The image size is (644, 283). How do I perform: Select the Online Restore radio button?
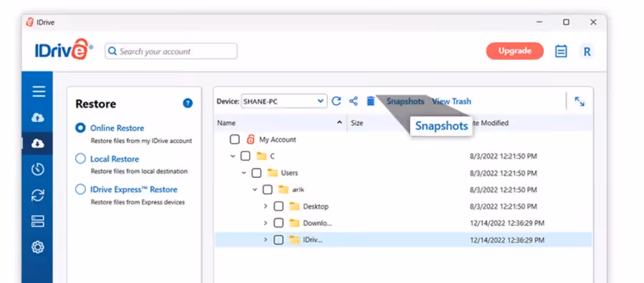[80, 128]
